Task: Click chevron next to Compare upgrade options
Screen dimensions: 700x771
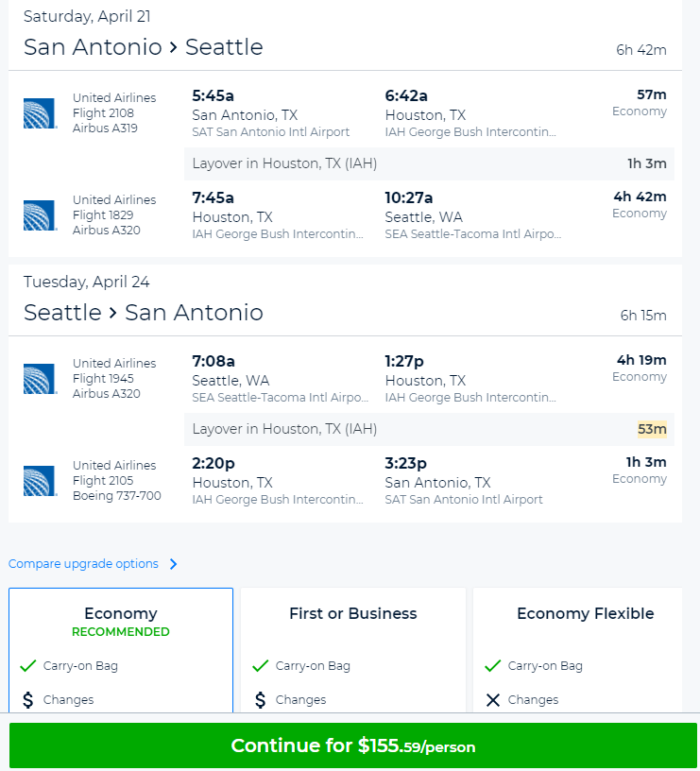Action: point(173,564)
